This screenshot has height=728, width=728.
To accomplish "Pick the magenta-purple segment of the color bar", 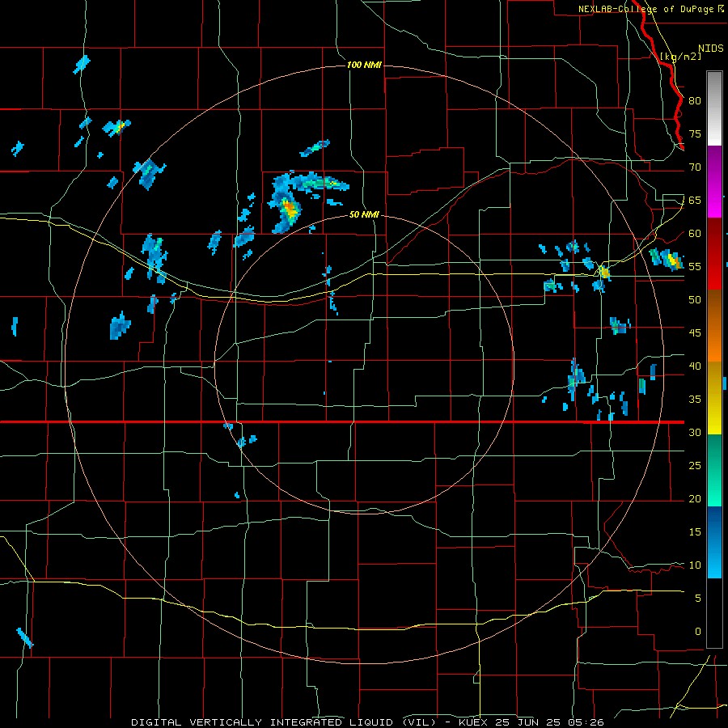I will coord(714,181).
